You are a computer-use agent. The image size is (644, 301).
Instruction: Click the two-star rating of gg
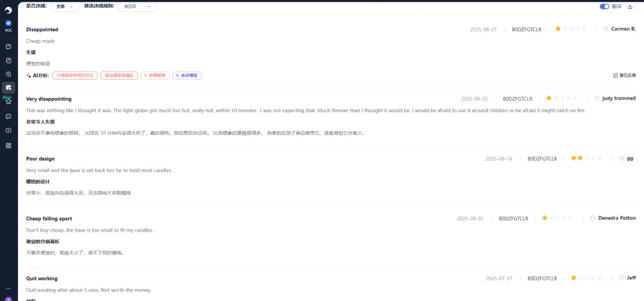click(587, 158)
